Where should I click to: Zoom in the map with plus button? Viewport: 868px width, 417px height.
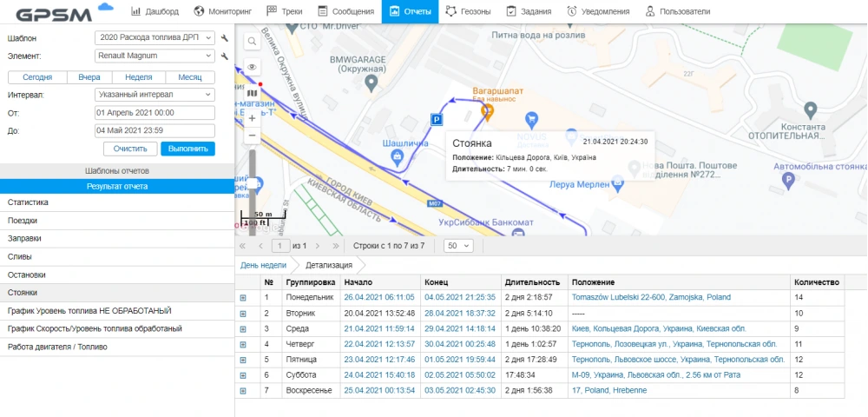(252, 117)
